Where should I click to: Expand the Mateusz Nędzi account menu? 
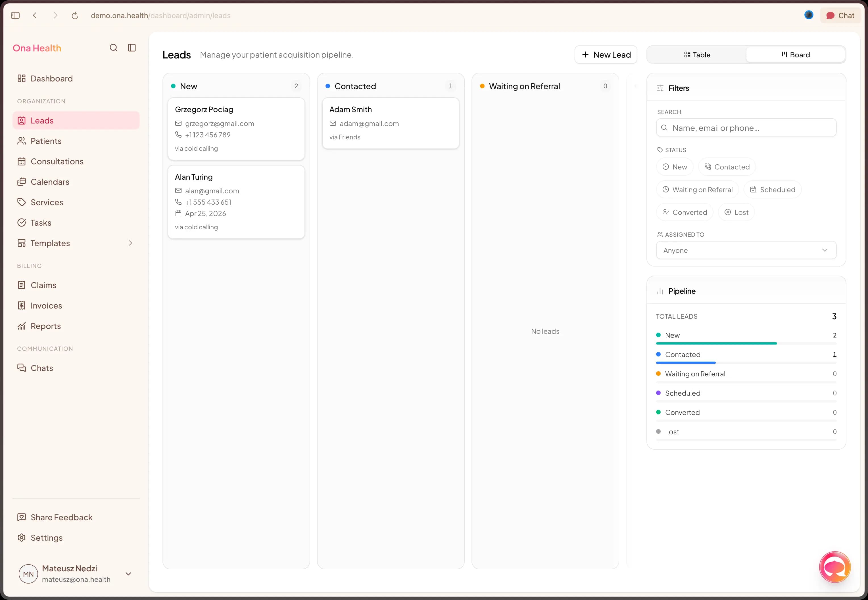[x=128, y=574]
